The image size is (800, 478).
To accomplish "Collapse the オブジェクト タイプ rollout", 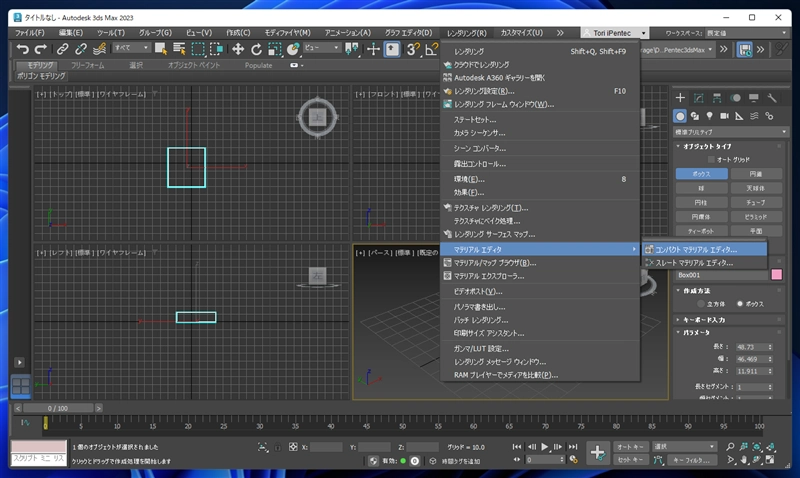I will coord(707,146).
